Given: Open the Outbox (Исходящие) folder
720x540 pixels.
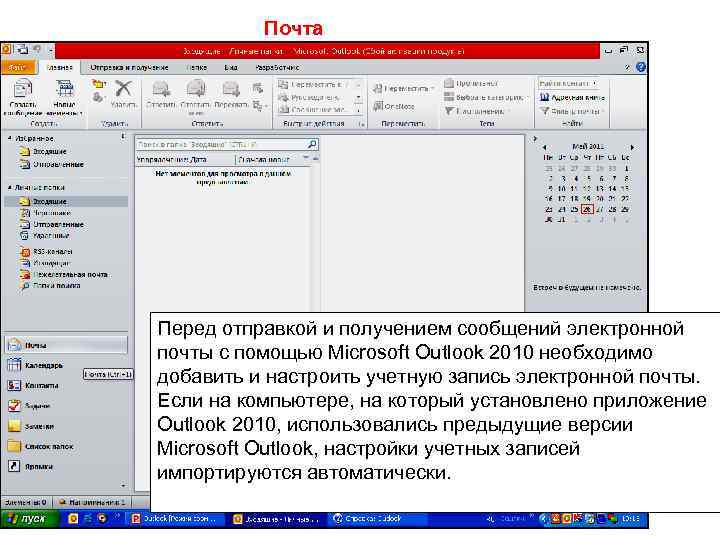Looking at the screenshot, I should [45, 263].
